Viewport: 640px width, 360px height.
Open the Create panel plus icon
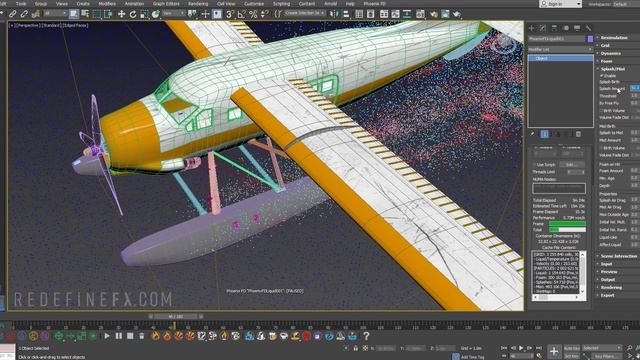coord(531,28)
